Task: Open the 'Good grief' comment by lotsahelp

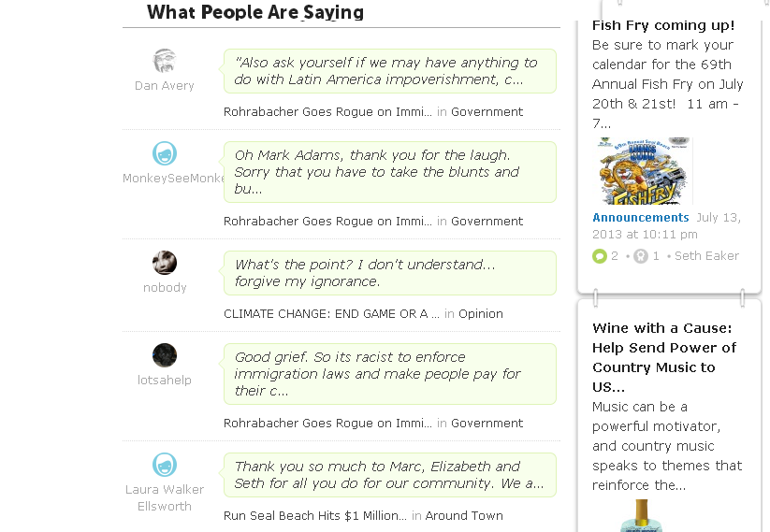Action: [388, 374]
